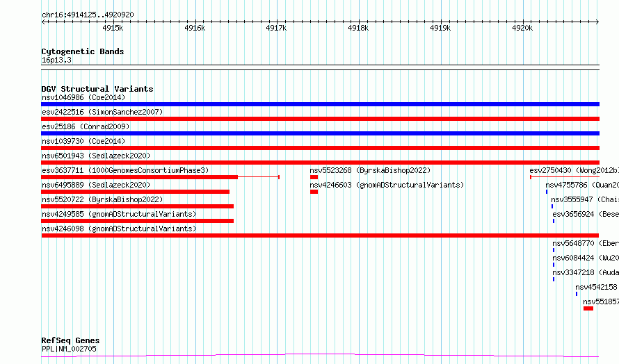Image resolution: width=619 pixels, height=364 pixels.
Task: Open gene PPL|NM_002705 label
Action: pyautogui.click(x=69, y=349)
